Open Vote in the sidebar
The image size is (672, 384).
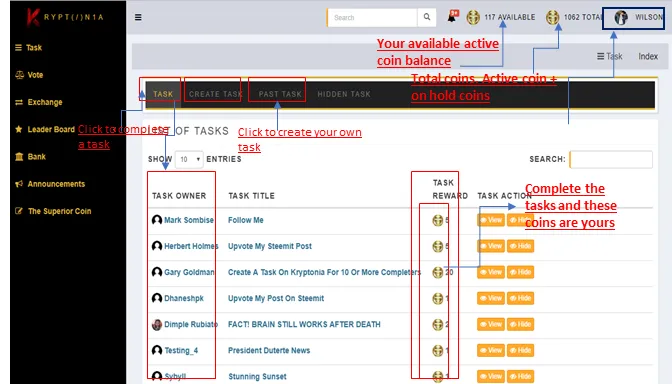[x=35, y=75]
